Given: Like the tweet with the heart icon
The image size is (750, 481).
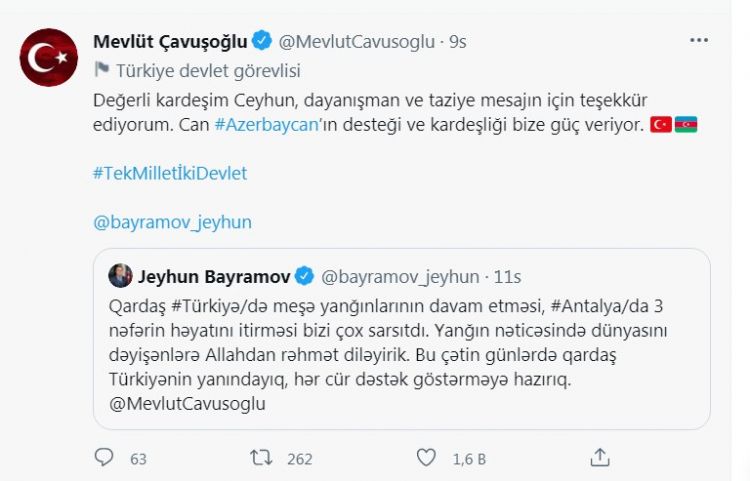Looking at the screenshot, I should [x=427, y=458].
